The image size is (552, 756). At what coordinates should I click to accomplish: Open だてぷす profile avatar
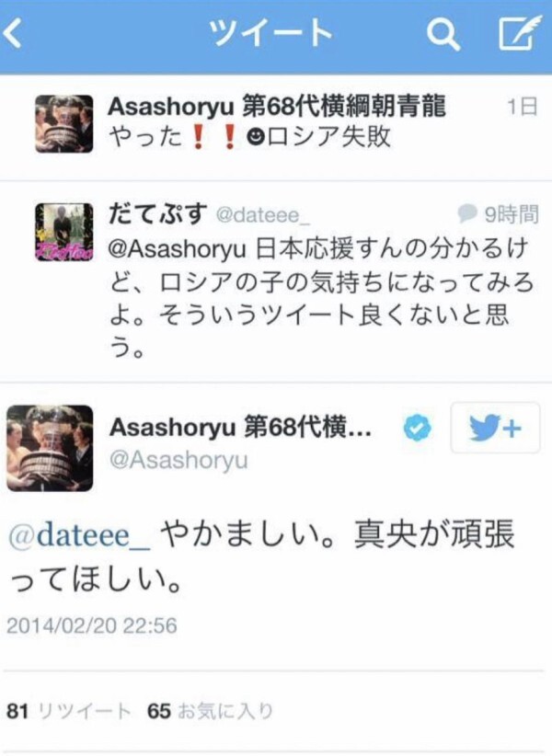pyautogui.click(x=64, y=232)
